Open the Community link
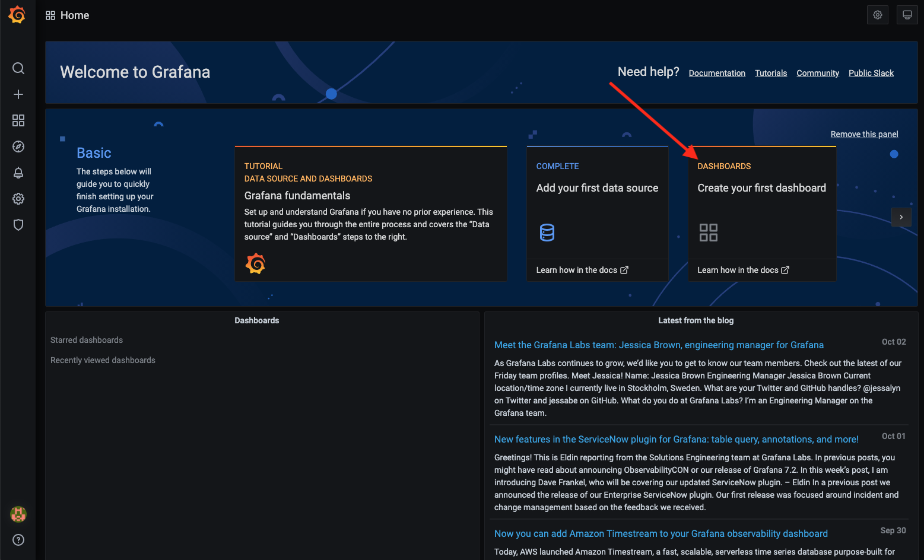Image resolution: width=924 pixels, height=560 pixels. pyautogui.click(x=818, y=73)
